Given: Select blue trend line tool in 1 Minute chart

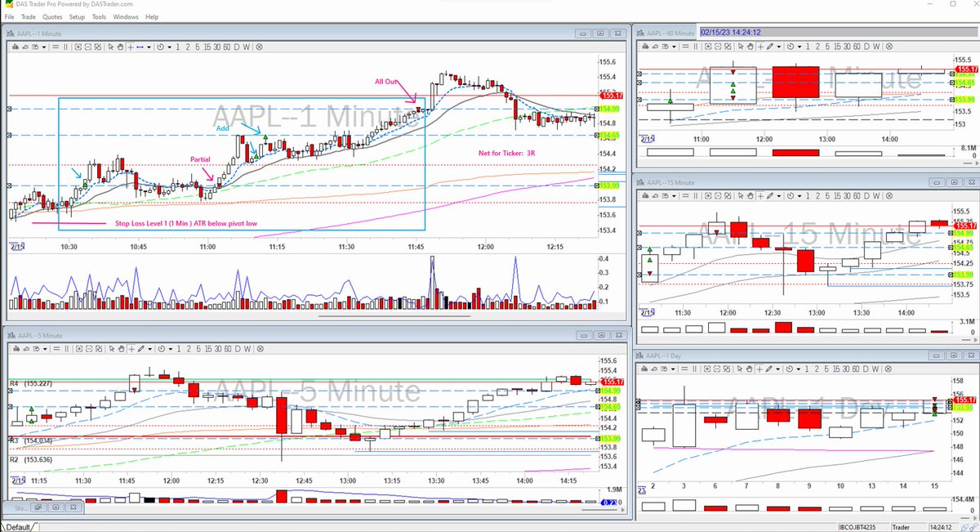Looking at the screenshot, I should 140,47.
